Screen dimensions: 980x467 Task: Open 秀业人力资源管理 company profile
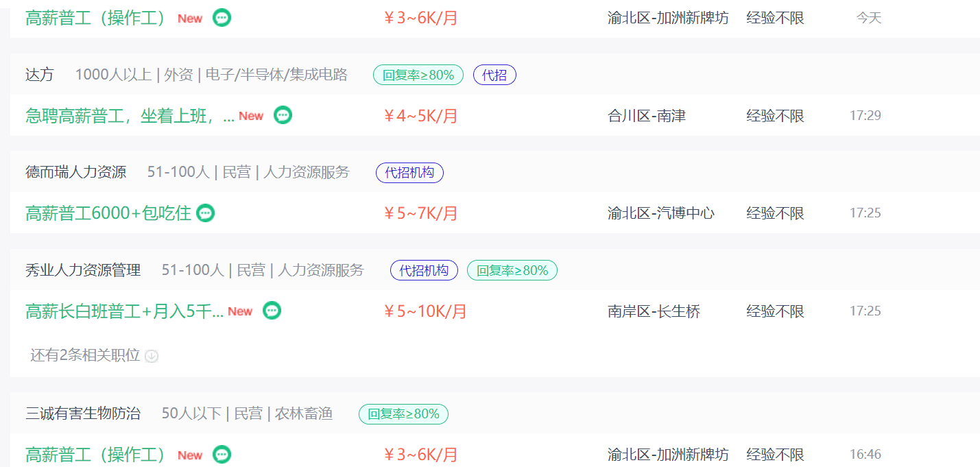click(x=83, y=270)
